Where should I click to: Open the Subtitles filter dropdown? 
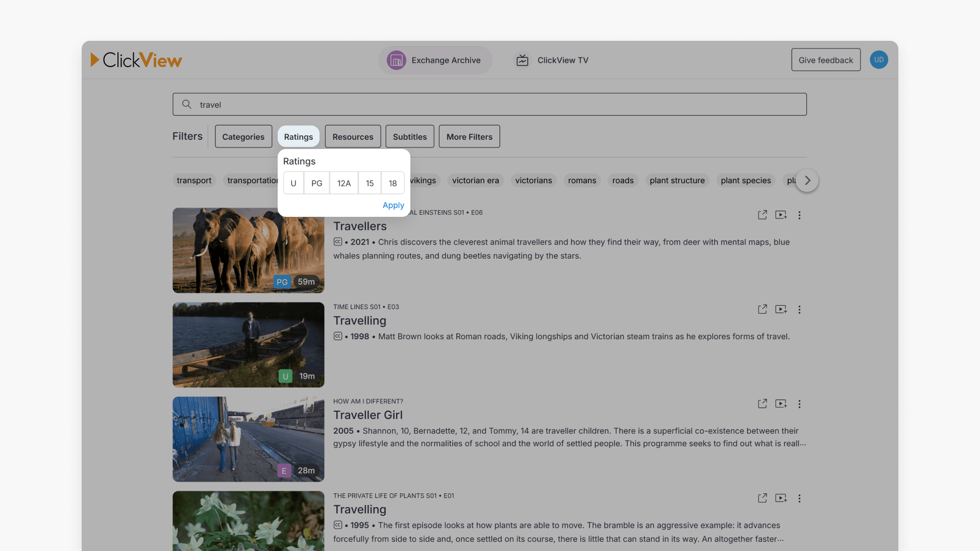coord(409,137)
